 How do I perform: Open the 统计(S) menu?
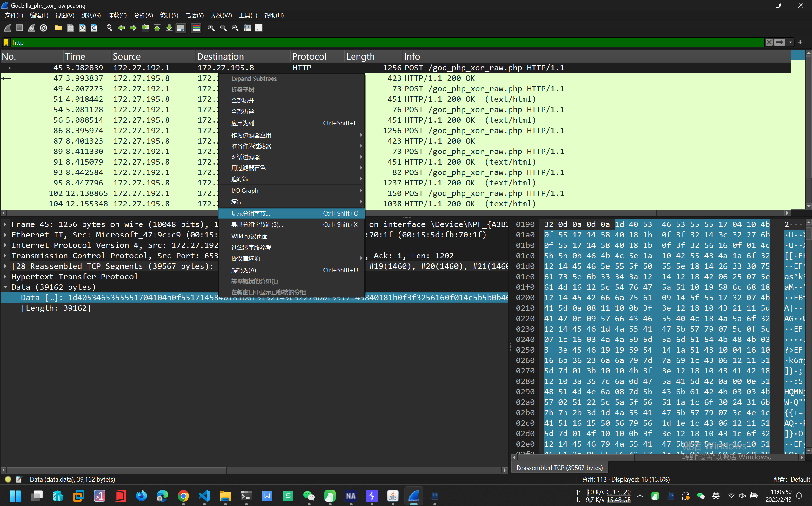coord(169,16)
